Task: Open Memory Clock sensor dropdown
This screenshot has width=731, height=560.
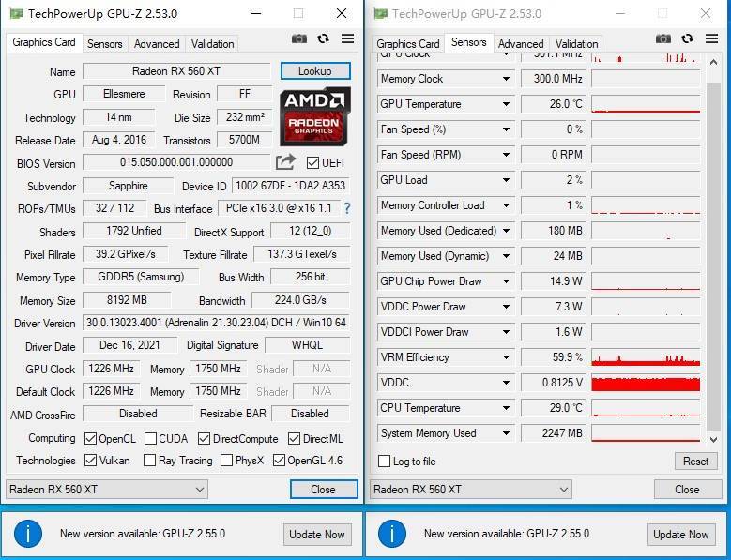Action: [506, 79]
